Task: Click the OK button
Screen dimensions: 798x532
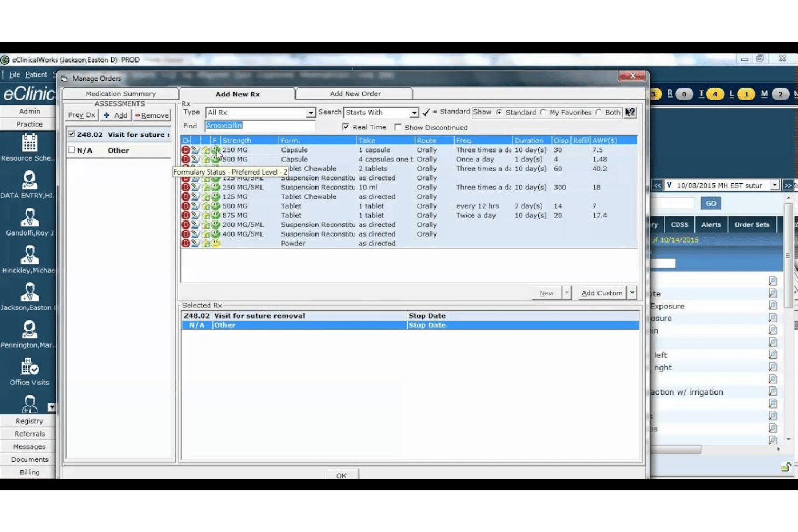Action: tap(341, 475)
